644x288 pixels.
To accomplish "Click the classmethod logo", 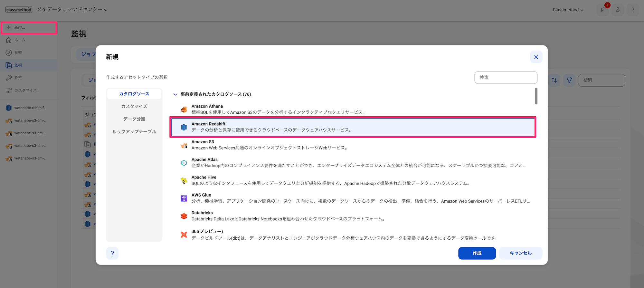I will pyautogui.click(x=19, y=10).
